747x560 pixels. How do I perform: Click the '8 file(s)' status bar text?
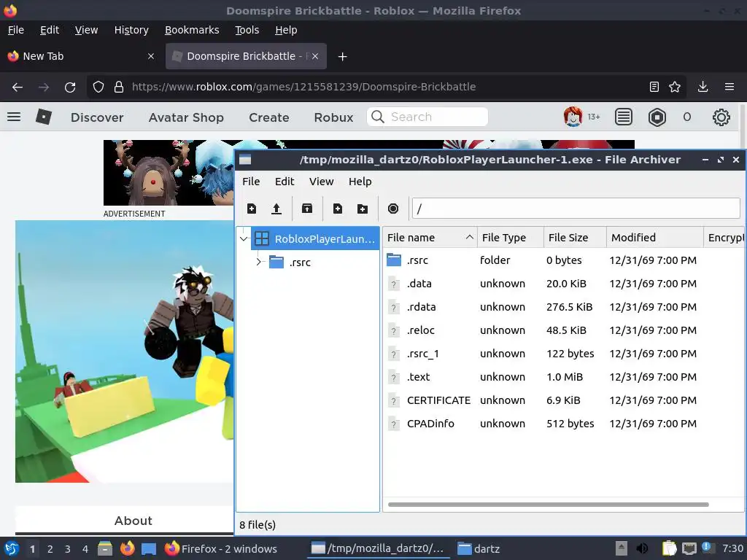coord(258,525)
